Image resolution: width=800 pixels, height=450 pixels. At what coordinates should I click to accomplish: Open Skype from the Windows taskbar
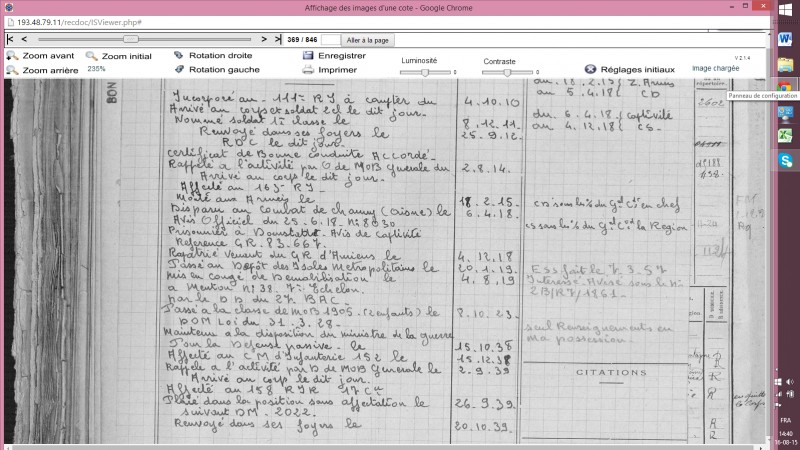pyautogui.click(x=785, y=160)
